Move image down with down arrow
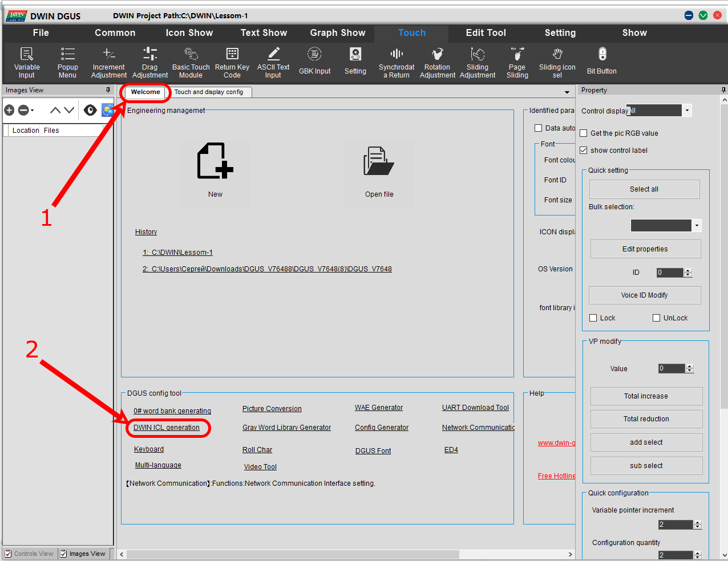This screenshot has width=728, height=561. 69,110
